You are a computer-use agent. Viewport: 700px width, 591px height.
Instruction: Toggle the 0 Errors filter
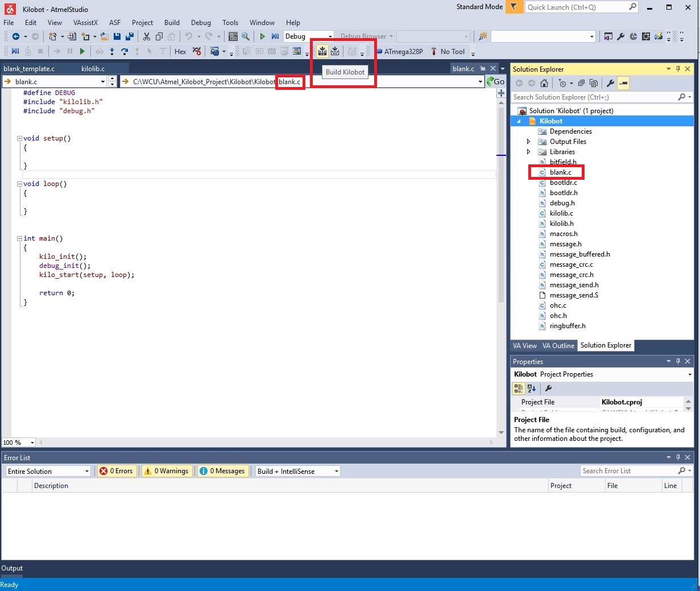117,471
